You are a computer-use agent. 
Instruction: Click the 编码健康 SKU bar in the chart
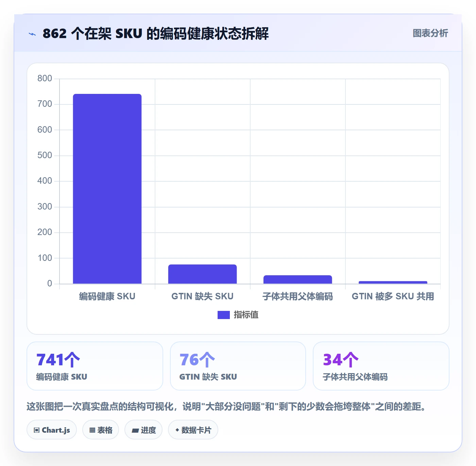107,189
